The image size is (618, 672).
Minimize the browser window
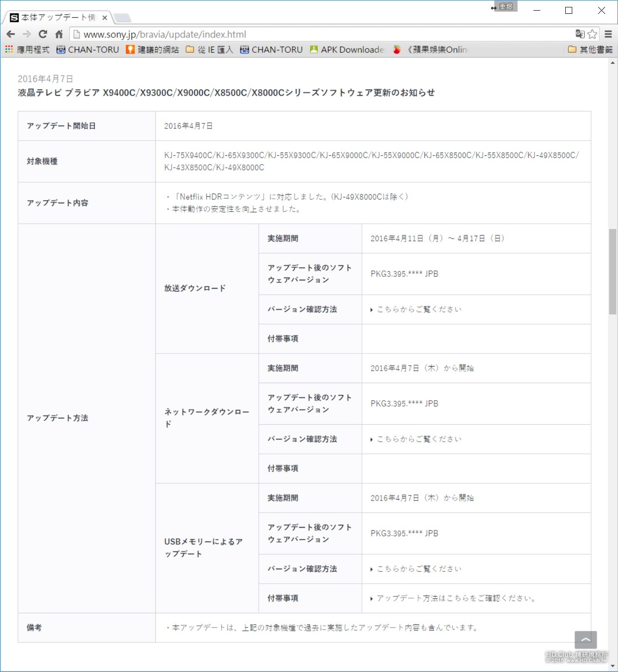537,10
